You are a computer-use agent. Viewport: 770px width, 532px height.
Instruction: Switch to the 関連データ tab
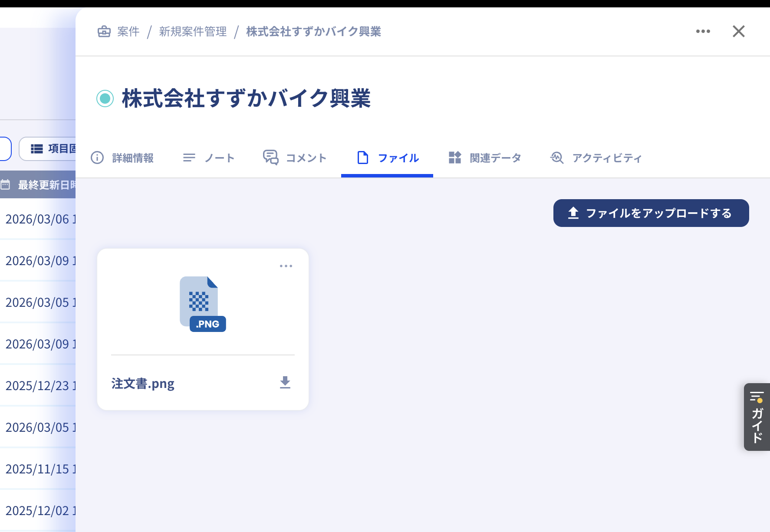pyautogui.click(x=485, y=158)
